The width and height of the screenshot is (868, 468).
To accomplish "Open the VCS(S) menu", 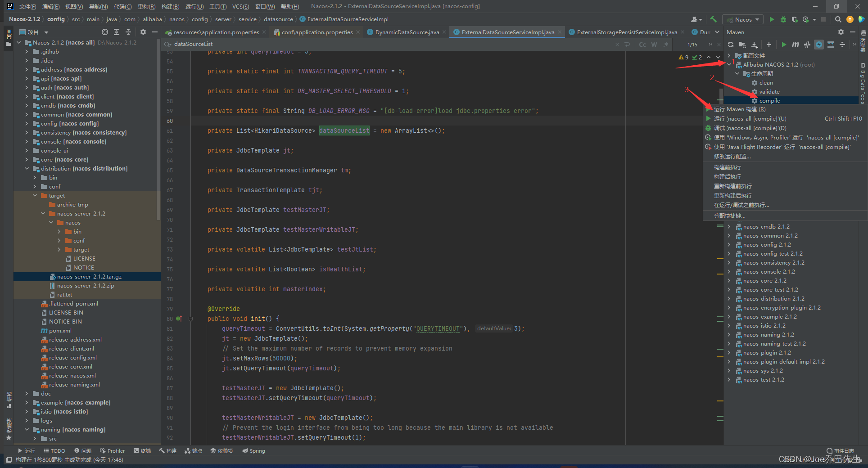I will (x=240, y=6).
